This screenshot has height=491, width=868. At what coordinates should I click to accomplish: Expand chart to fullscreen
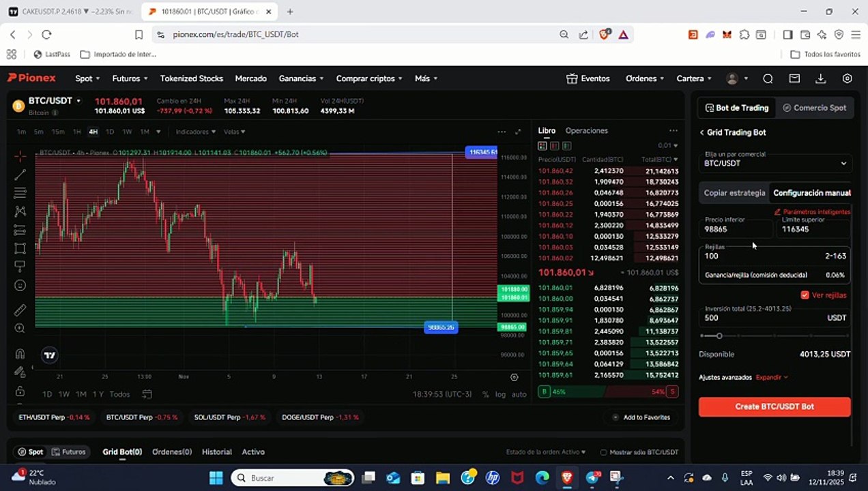pos(518,132)
